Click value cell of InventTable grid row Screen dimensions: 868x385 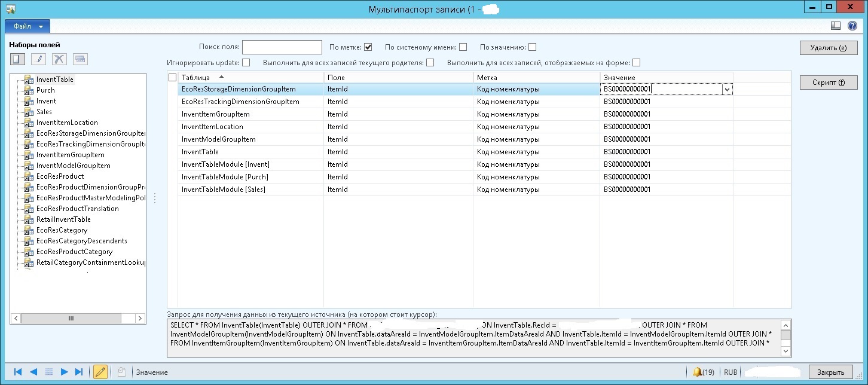point(667,152)
